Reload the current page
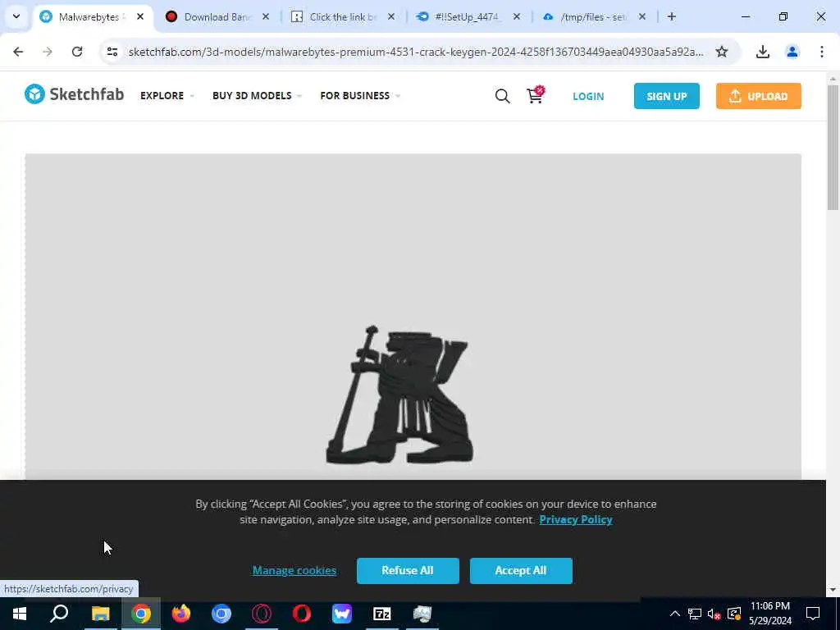 coord(77,52)
